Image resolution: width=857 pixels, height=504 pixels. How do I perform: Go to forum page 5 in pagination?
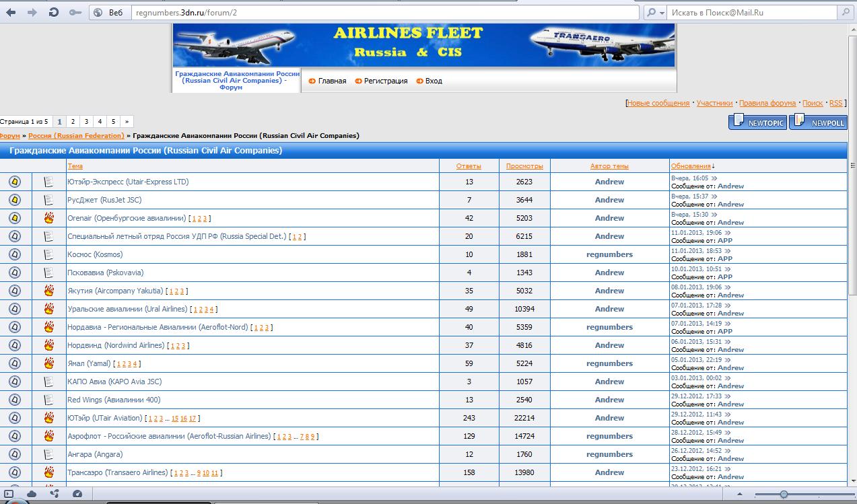coord(113,122)
